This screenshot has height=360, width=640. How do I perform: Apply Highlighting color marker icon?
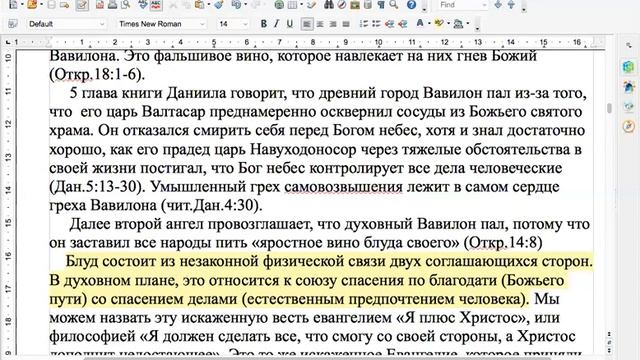click(439, 23)
